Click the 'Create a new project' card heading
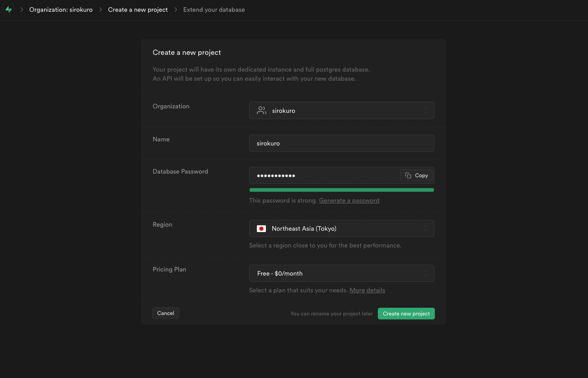This screenshot has height=378, width=588. [x=187, y=53]
